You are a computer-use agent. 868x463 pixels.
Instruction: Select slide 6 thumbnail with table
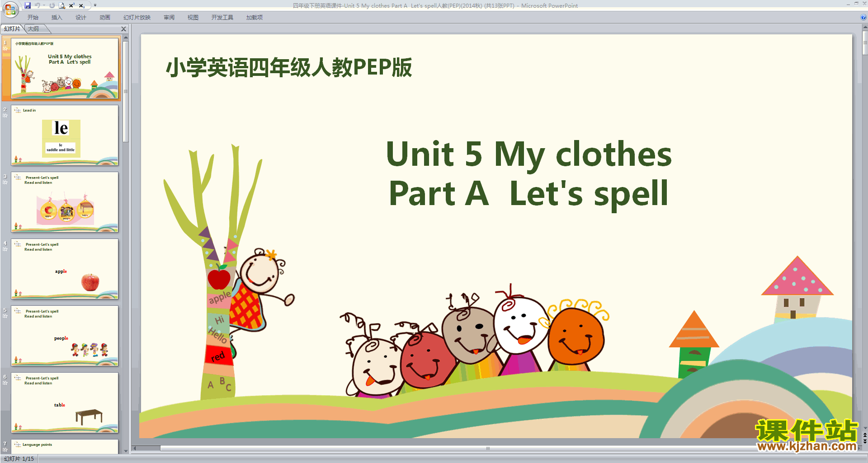tap(65, 402)
